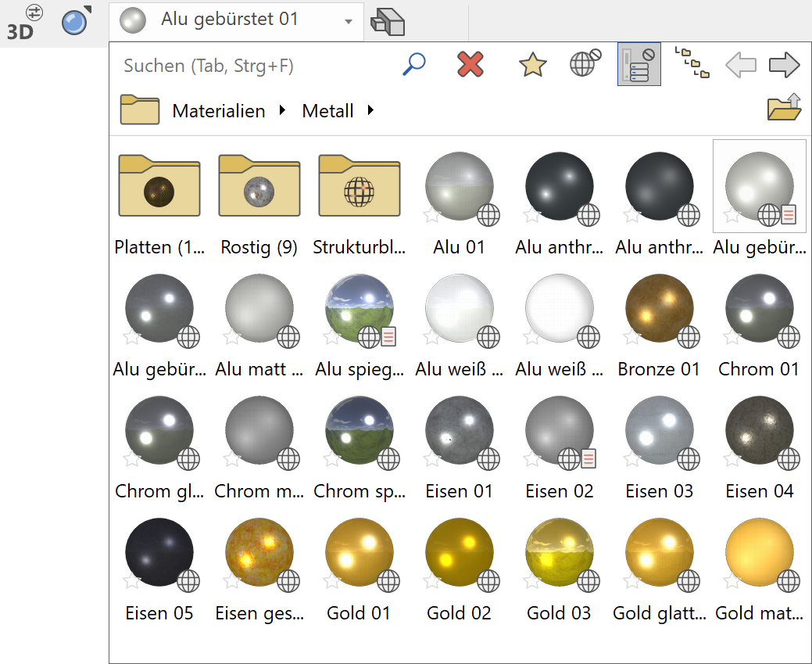
Task: Click the Suchen search field
Action: (x=234, y=65)
